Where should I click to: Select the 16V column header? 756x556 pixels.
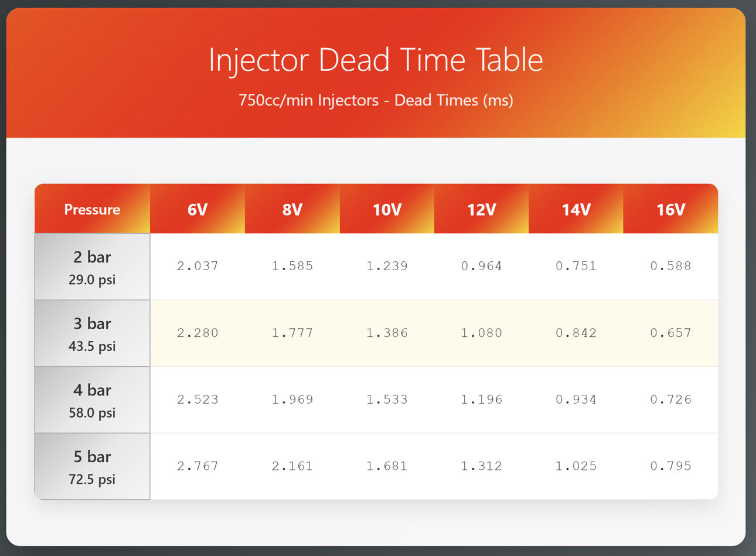coord(670,209)
